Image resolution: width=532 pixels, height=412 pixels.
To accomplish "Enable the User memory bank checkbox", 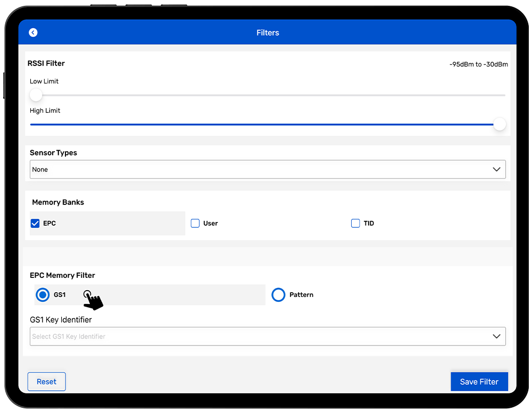I will coord(195,224).
